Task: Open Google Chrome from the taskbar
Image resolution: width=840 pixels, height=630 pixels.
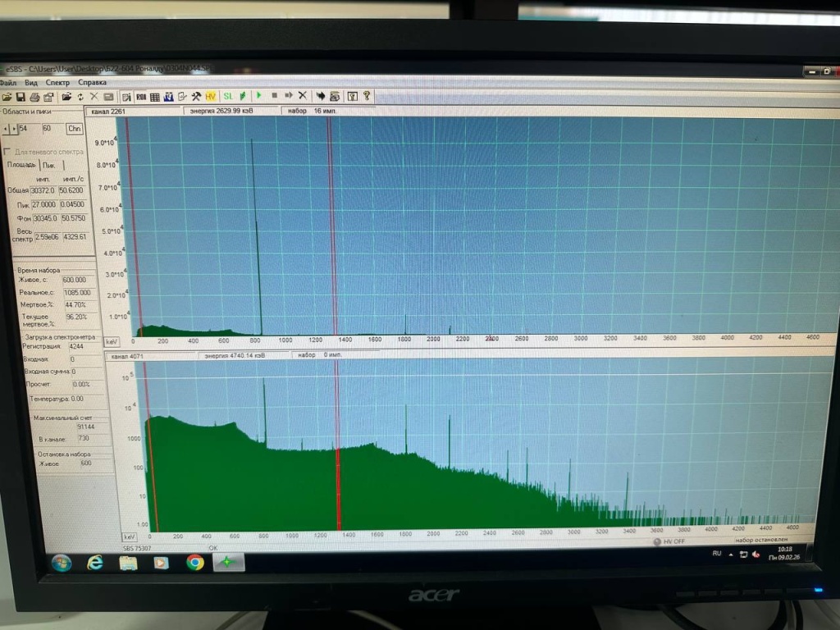Action: coord(194,563)
